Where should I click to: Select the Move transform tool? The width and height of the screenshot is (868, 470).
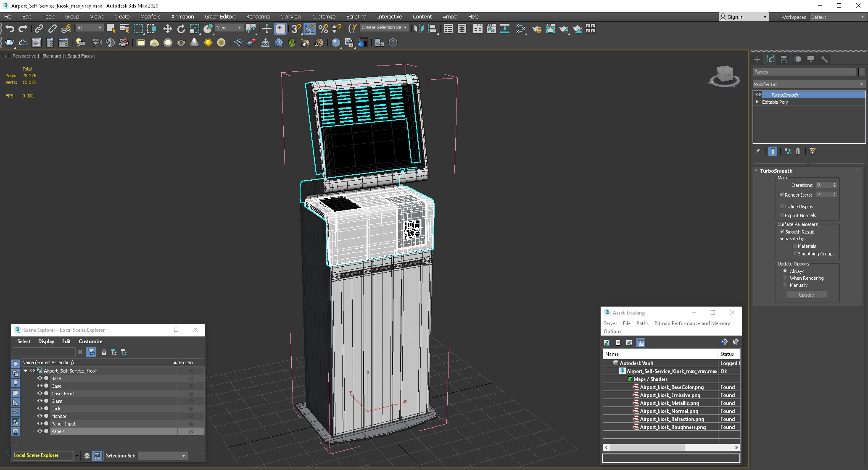pos(167,29)
